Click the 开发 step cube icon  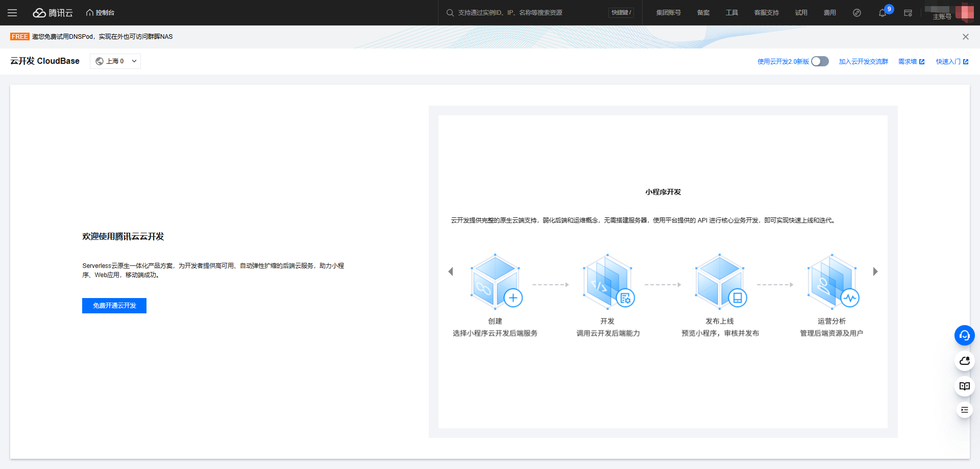[x=608, y=282]
